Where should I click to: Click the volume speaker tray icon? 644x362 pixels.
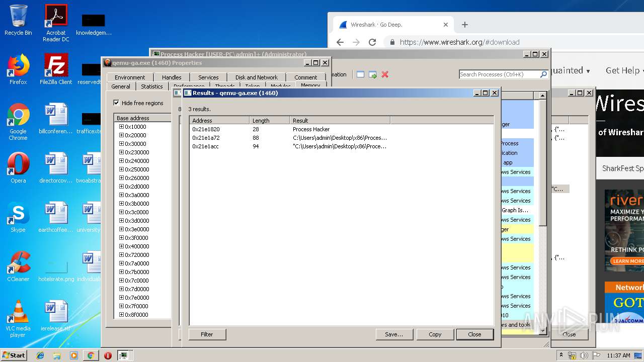[584, 355]
